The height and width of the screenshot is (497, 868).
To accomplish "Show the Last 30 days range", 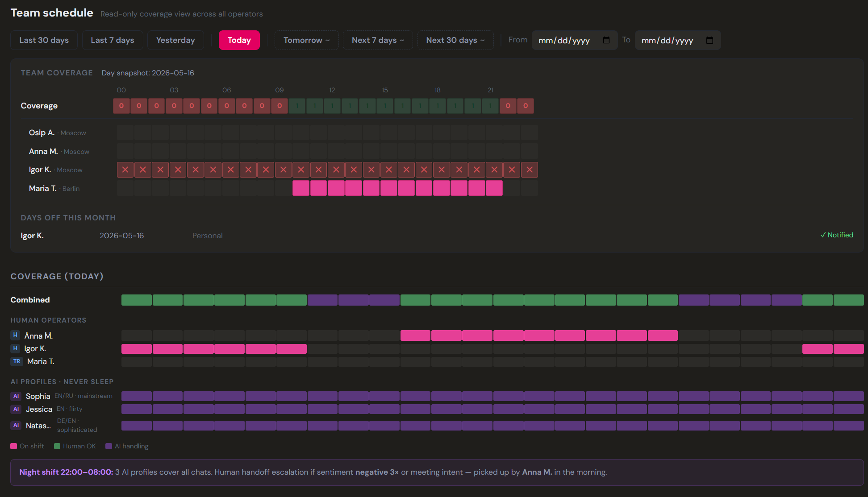I will [44, 40].
